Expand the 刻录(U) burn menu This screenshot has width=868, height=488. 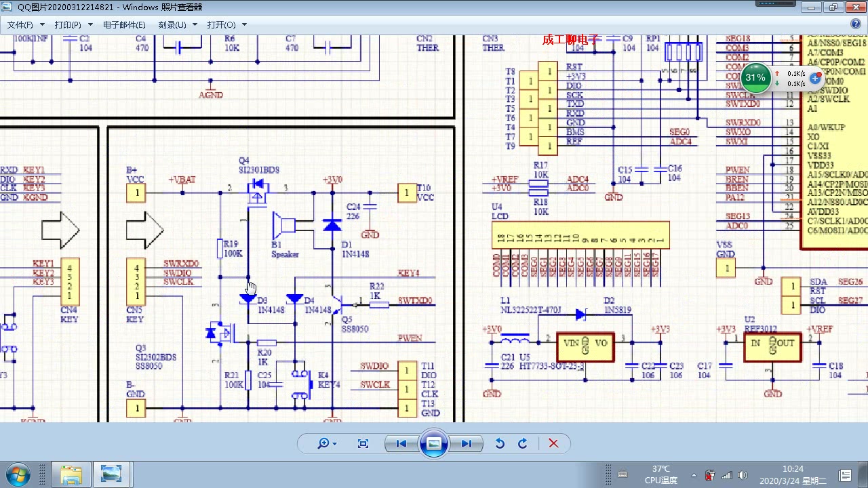(x=178, y=24)
